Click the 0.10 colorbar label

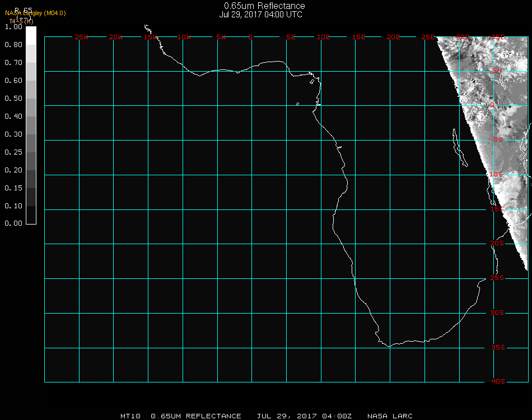point(13,206)
